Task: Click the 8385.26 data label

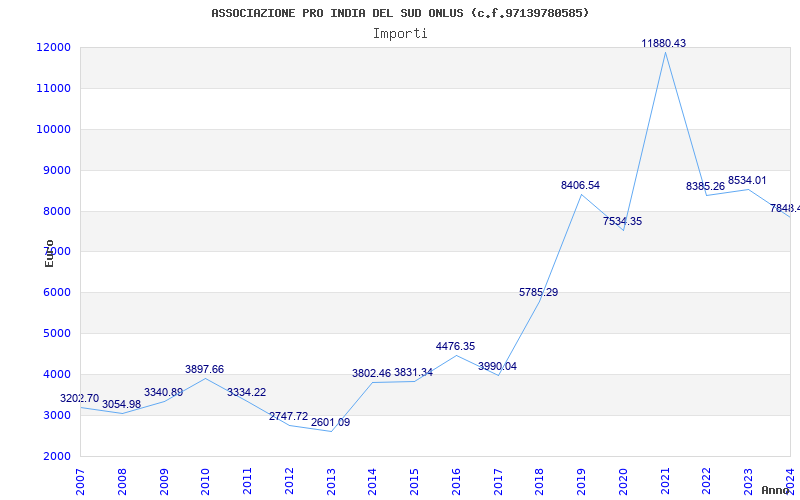Action: [x=705, y=186]
